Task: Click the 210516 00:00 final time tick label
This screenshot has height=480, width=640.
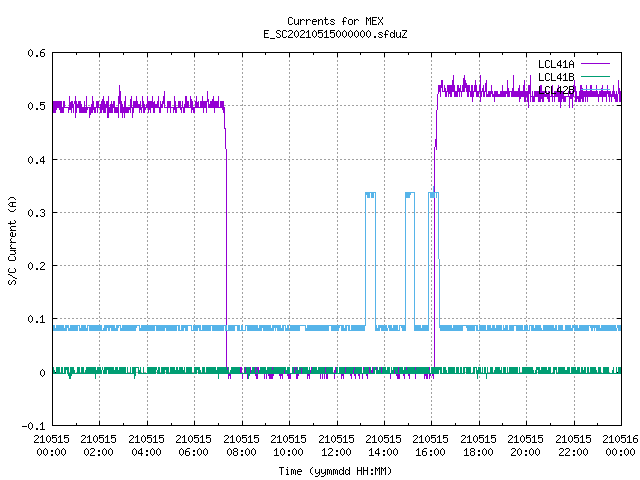Action: point(620,446)
